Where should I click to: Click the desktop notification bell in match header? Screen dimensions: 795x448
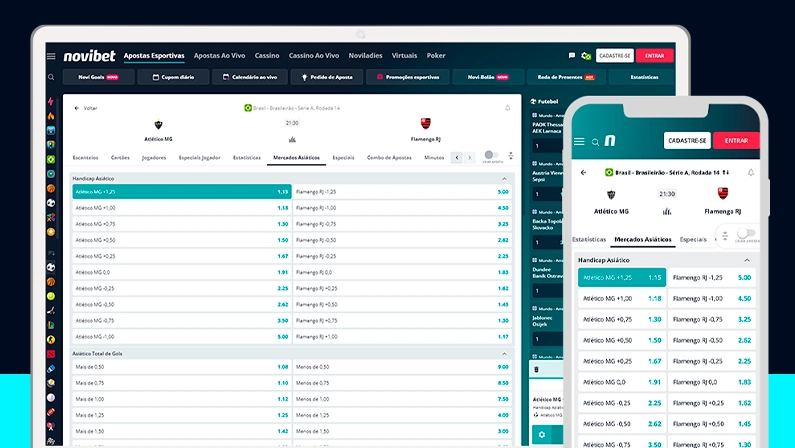tap(507, 107)
